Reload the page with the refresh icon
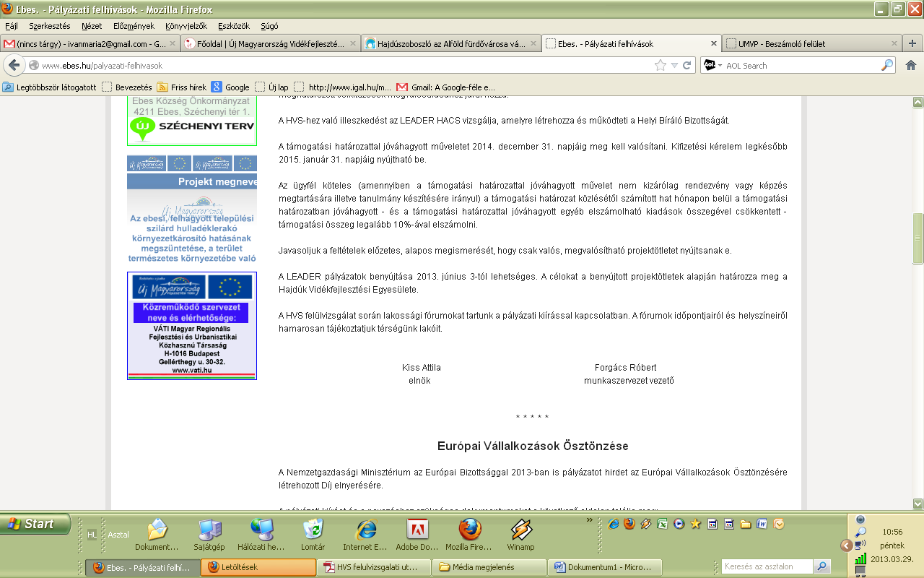 687,66
